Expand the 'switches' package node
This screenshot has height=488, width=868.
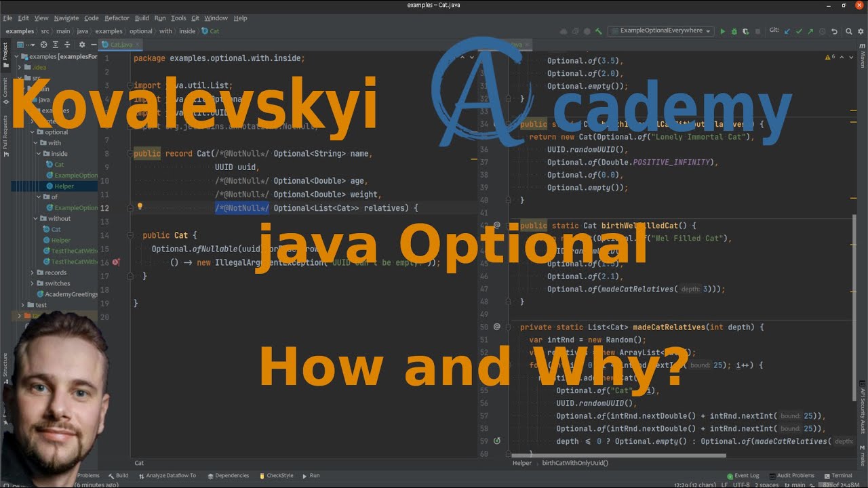pos(32,284)
